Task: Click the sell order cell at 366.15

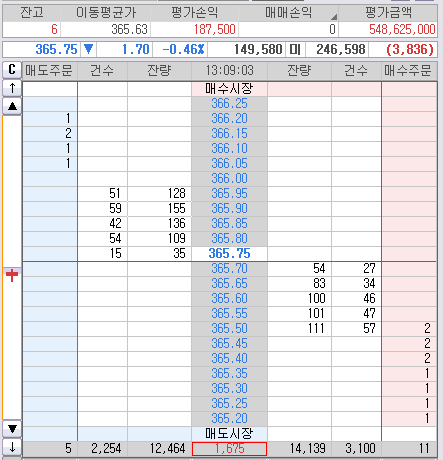Action: [x=50, y=134]
